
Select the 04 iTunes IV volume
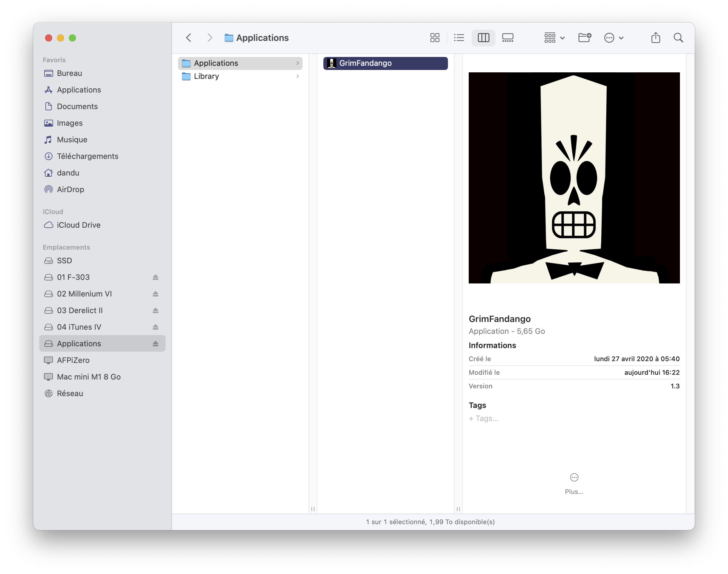(x=102, y=327)
